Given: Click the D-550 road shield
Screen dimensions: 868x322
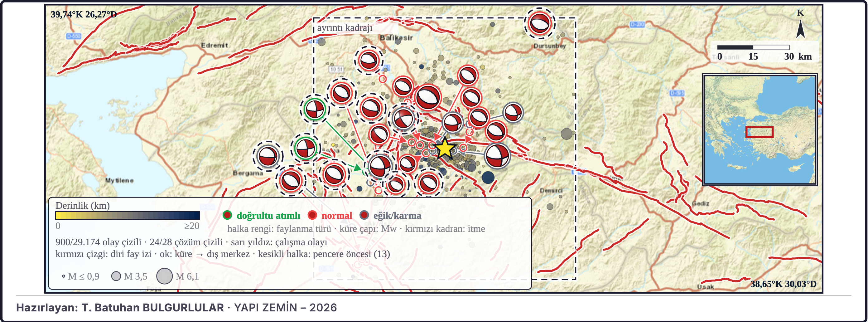Looking at the screenshot, I should pyautogui.click(x=74, y=36).
